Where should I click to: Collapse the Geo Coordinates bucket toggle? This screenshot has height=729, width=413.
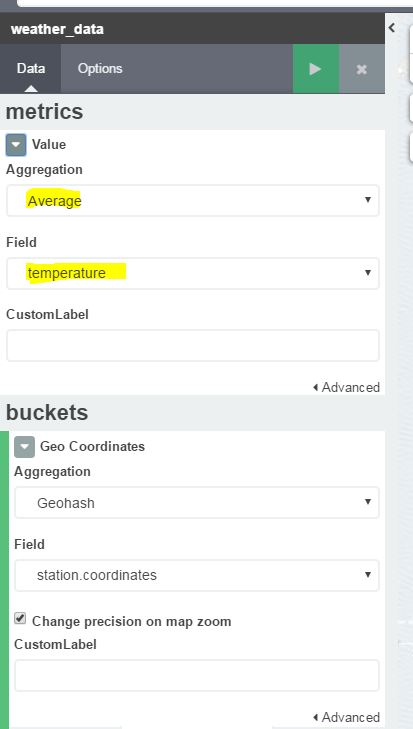24,447
